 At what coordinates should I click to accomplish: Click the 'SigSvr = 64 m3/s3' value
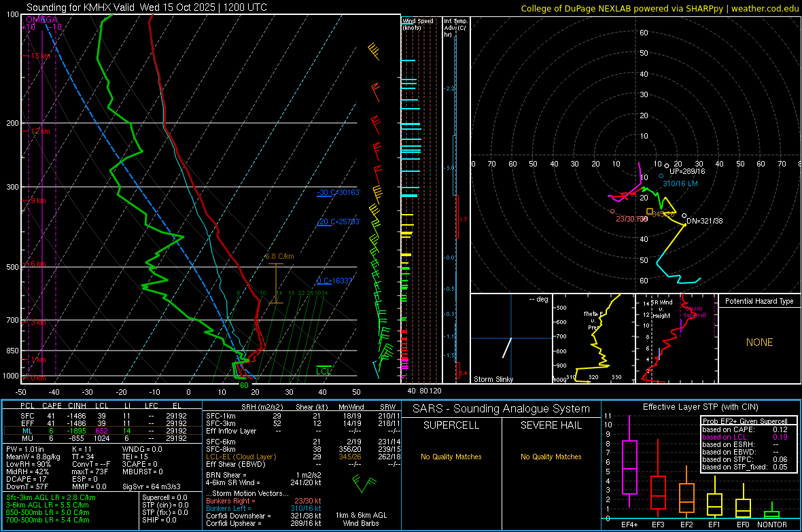pos(152,486)
